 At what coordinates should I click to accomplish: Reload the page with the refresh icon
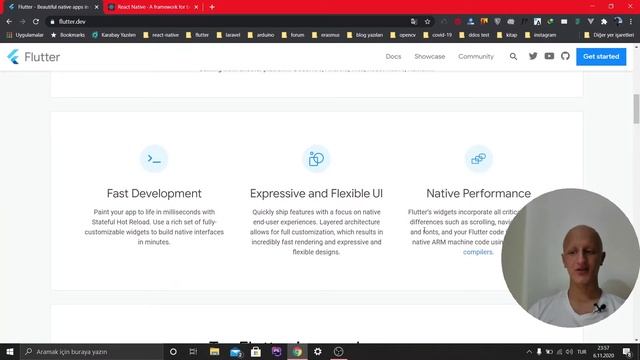tap(36, 22)
